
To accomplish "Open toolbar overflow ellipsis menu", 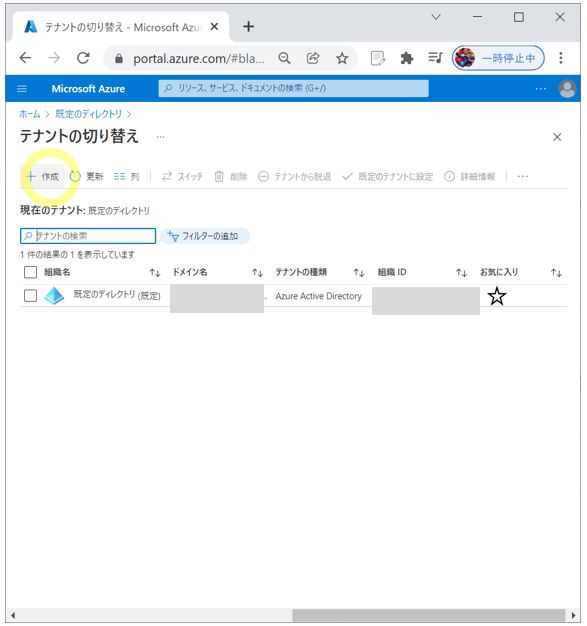I will [522, 176].
